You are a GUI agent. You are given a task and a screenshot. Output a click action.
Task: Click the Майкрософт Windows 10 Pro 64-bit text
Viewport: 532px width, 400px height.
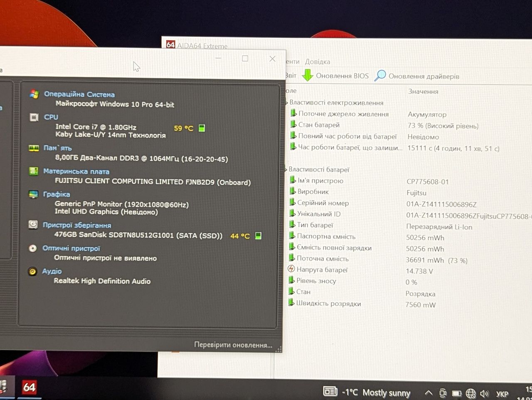click(115, 104)
